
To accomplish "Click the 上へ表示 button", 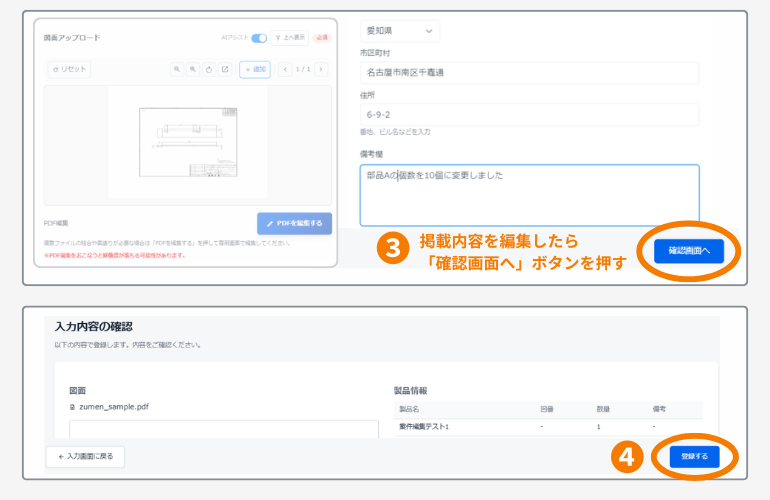I will tap(290, 38).
